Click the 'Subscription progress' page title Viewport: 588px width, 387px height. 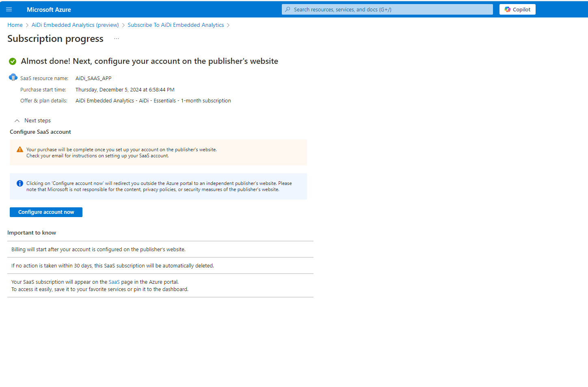tap(55, 39)
